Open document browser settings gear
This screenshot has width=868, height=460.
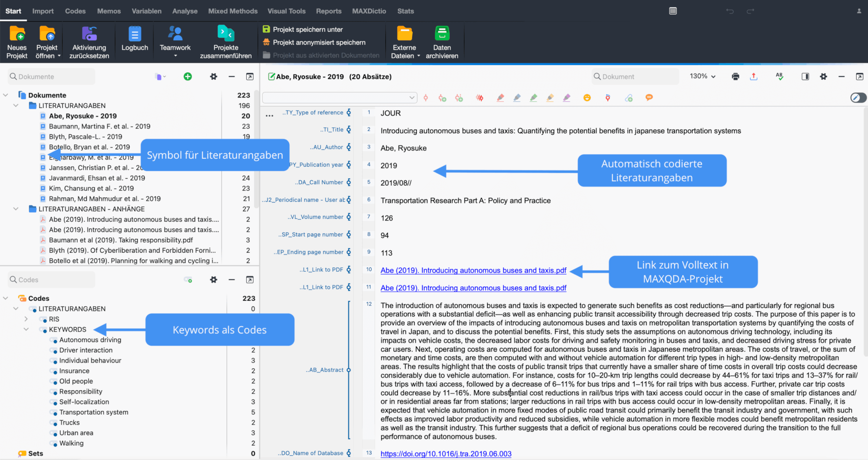(823, 76)
